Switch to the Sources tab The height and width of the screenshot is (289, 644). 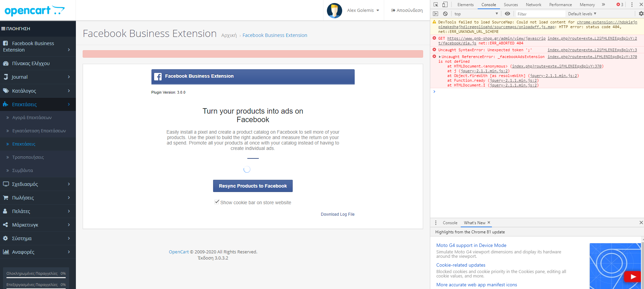(x=511, y=5)
